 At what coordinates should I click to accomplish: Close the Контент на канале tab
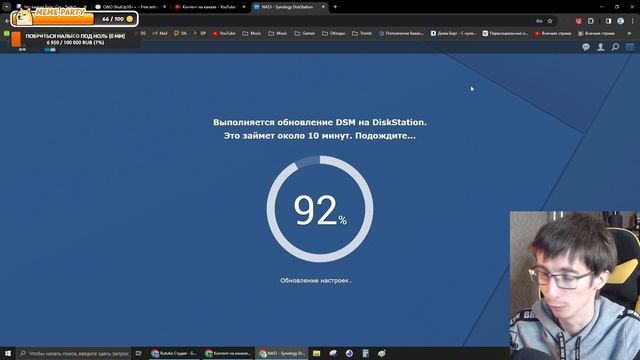[244, 7]
